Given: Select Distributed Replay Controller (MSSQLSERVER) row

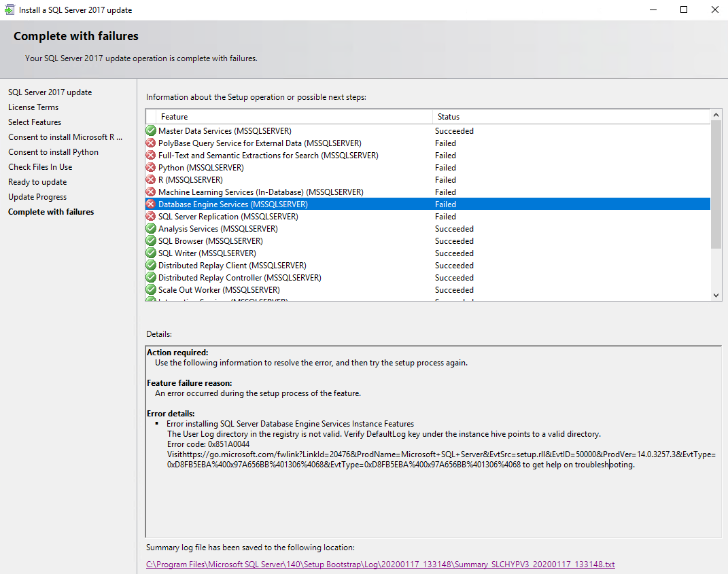Looking at the screenshot, I should click(428, 277).
